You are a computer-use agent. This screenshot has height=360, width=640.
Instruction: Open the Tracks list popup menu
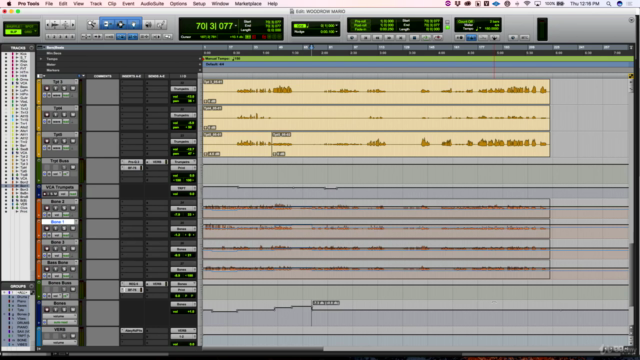tap(31, 48)
